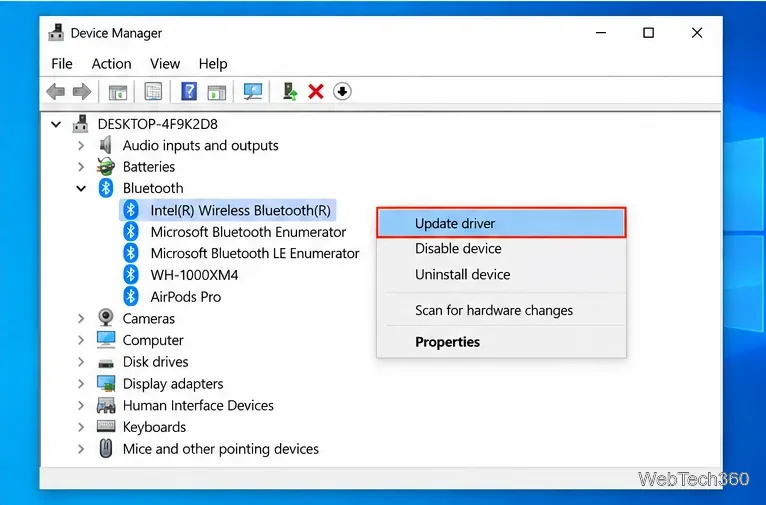
Task: Click the Batteries category icon
Action: (106, 167)
